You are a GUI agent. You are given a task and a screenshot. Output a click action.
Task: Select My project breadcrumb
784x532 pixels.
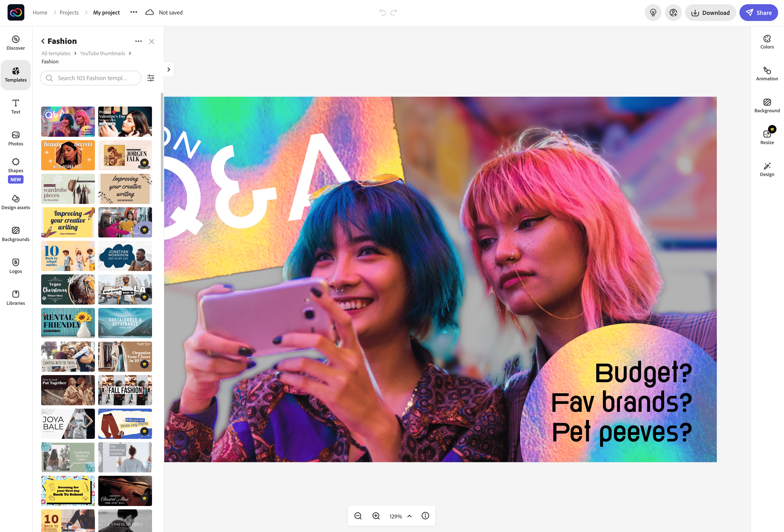(106, 12)
